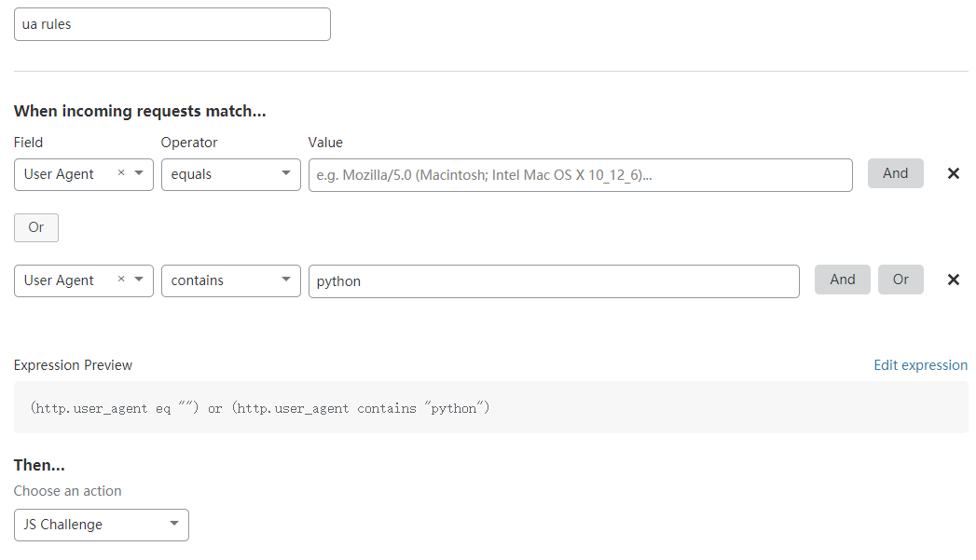Viewport: 976px width, 560px height.
Task: Click the And button in first row
Action: click(x=895, y=173)
